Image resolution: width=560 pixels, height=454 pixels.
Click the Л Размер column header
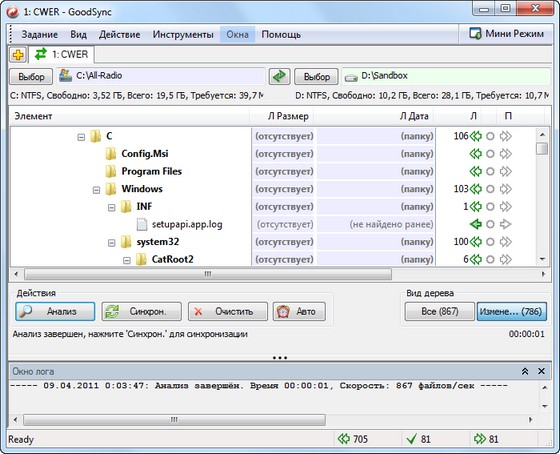coord(282,116)
